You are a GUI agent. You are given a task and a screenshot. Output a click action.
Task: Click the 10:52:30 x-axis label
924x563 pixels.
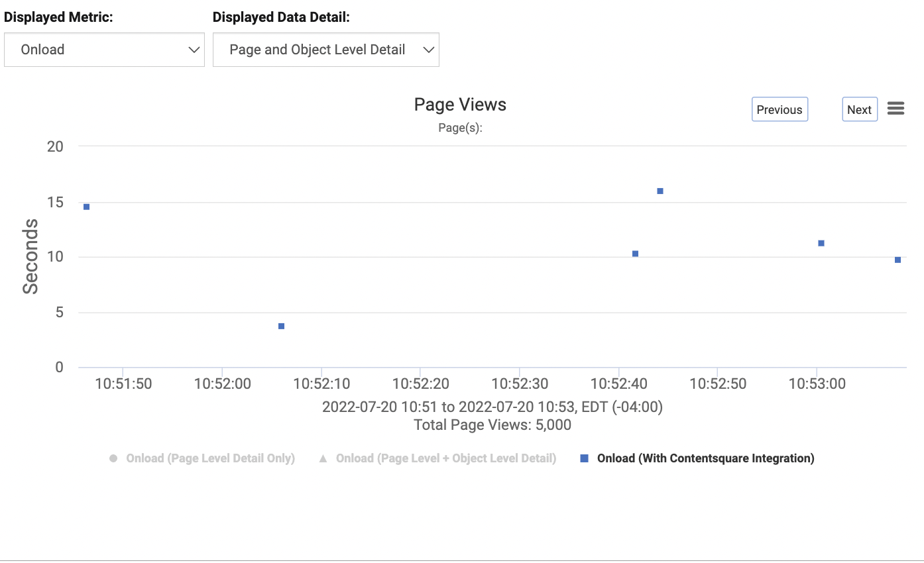pyautogui.click(x=520, y=384)
